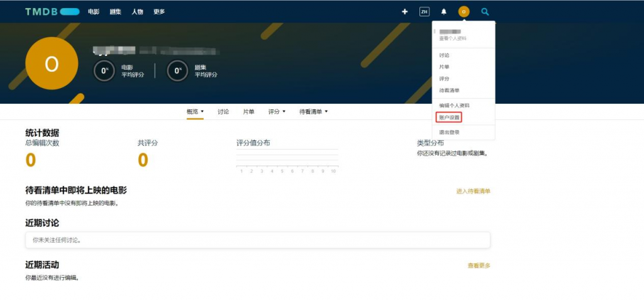Screen dimensions: 644x301
Task: Select 查看个人资料 in the avatar menu
Action: [453, 38]
